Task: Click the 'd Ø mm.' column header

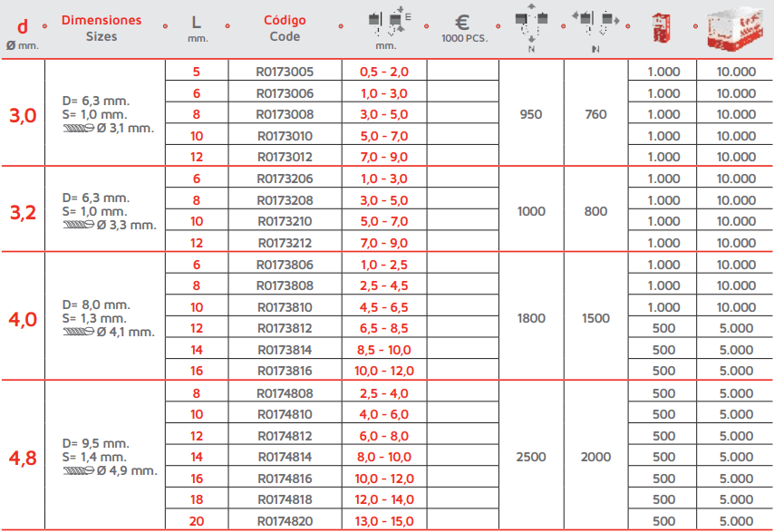Action: tap(23, 34)
